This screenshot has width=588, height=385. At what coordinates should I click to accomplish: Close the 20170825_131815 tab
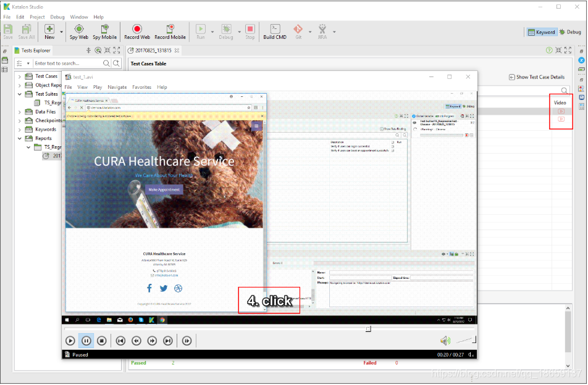click(177, 50)
